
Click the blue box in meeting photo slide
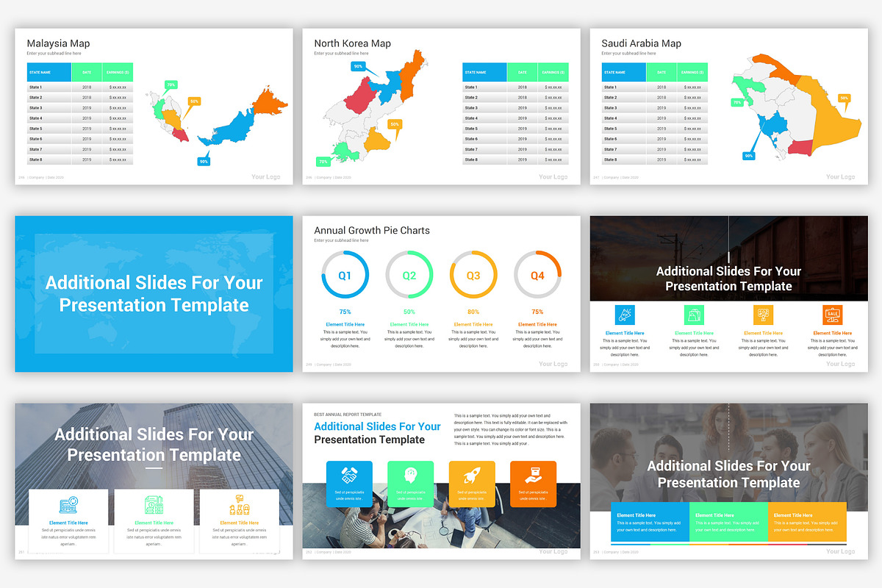[x=650, y=523]
